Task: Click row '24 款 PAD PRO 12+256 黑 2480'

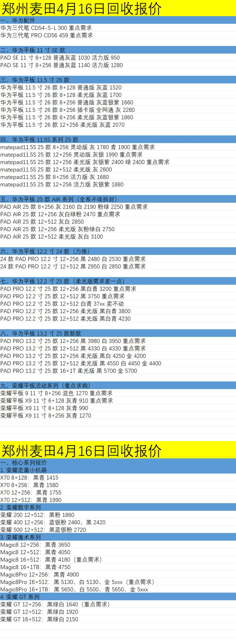Action: pos(118,259)
